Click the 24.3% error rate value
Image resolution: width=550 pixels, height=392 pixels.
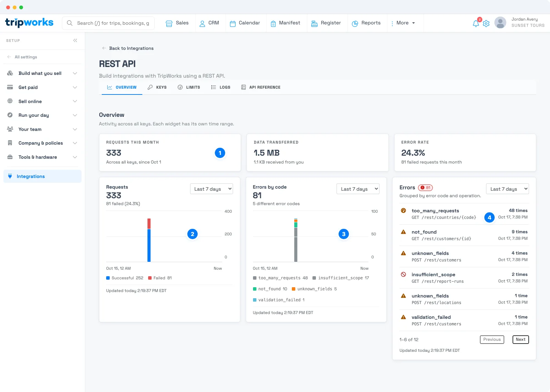413,153
